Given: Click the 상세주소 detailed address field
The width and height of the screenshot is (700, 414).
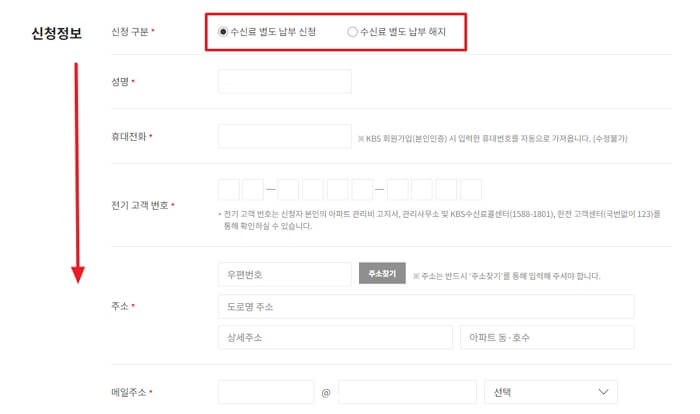Looking at the screenshot, I should [x=335, y=337].
